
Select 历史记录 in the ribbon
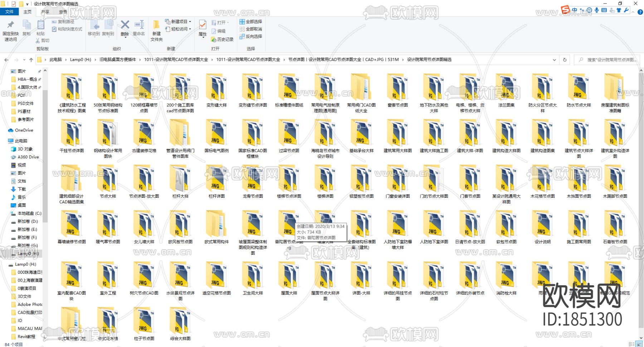[x=222, y=39]
